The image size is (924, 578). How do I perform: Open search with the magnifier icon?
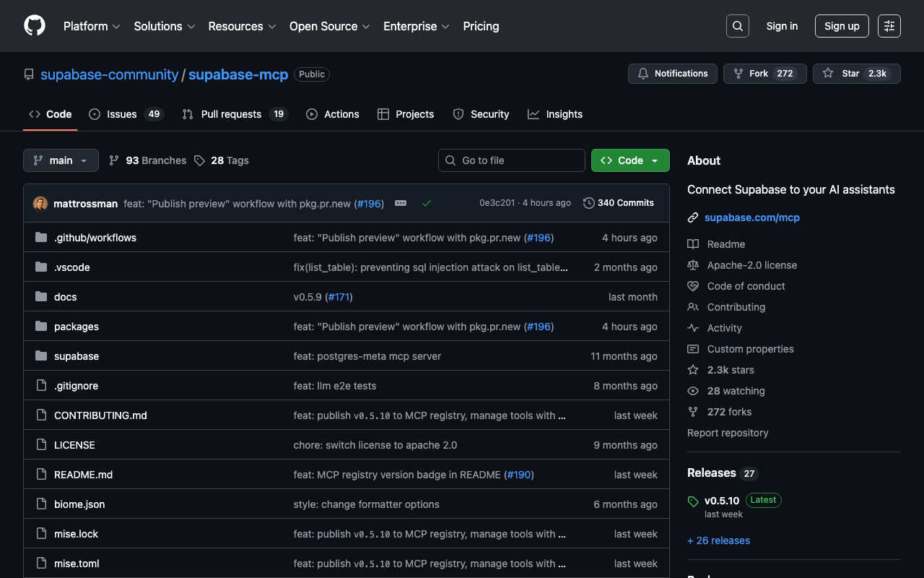(x=737, y=26)
